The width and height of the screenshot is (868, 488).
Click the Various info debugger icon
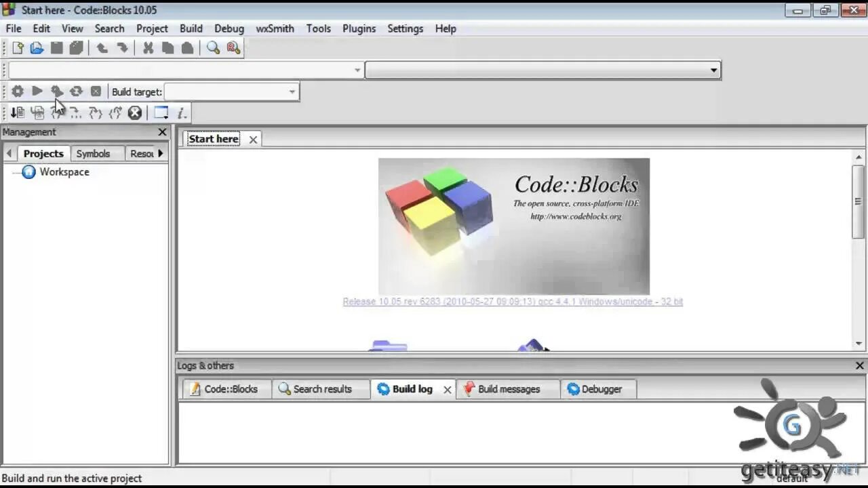tap(182, 113)
